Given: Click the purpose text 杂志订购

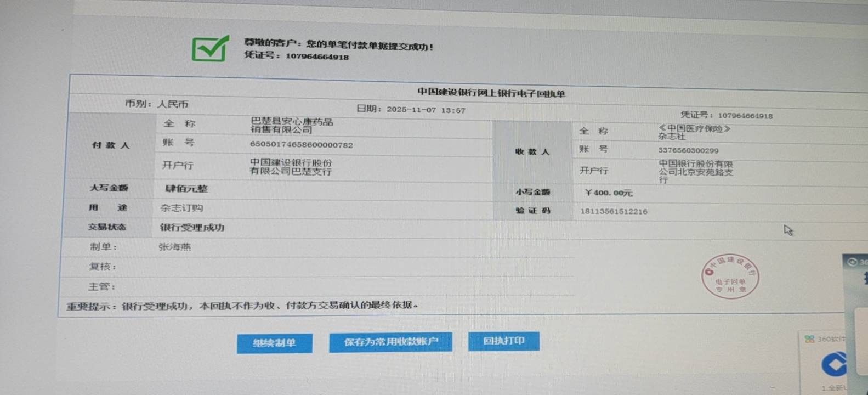Looking at the screenshot, I should (181, 208).
